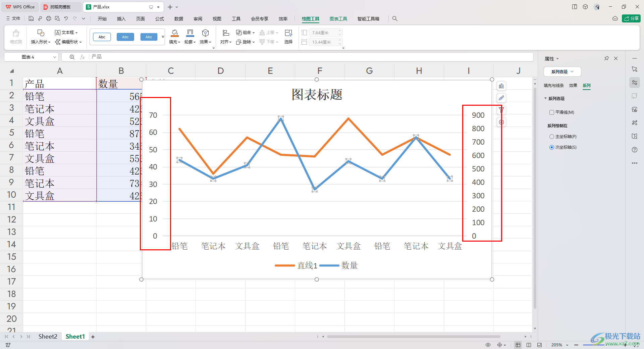Apply the first solid blue Abc shape style
The width and height of the screenshot is (644, 349).
pos(125,37)
